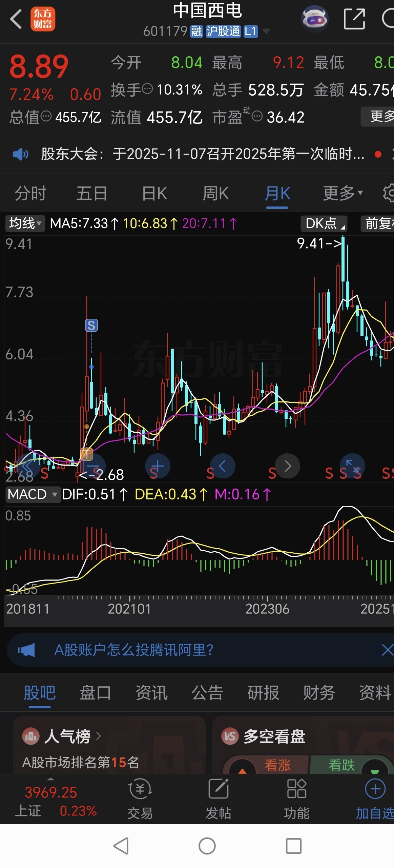Tap the info icon beside 总值
The height and width of the screenshot is (868, 394).
46,116
